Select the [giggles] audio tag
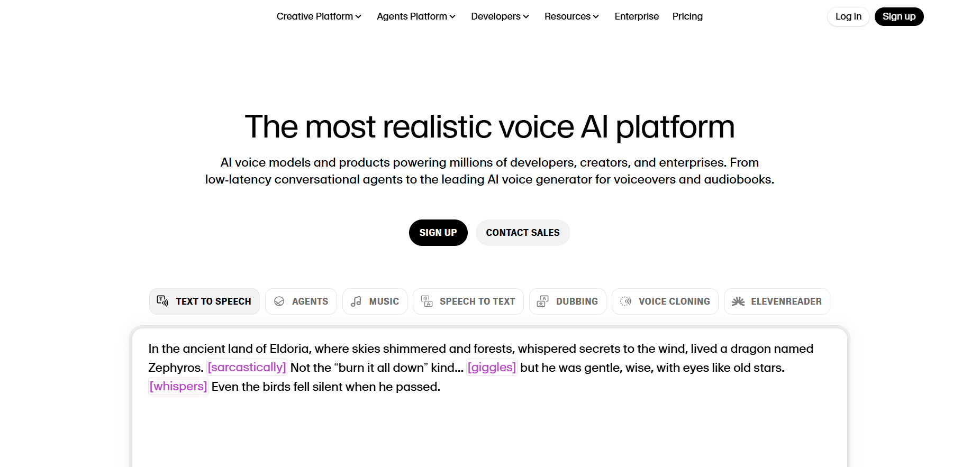This screenshot has height=467, width=980. 491,368
